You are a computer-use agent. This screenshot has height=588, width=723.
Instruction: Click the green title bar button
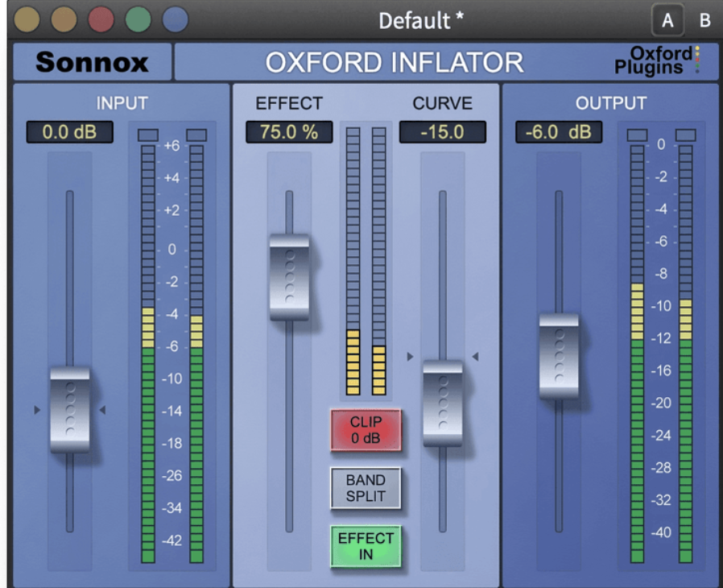click(138, 19)
